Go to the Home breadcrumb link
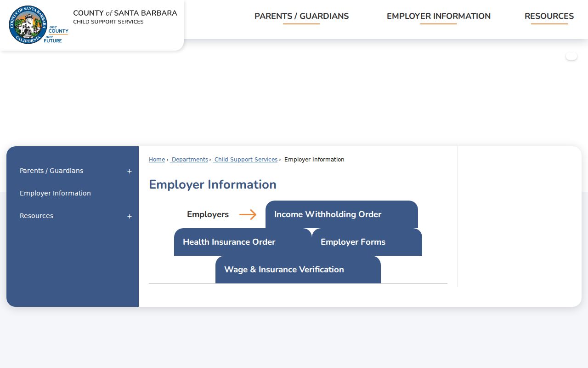This screenshot has height=368, width=588. point(157,160)
